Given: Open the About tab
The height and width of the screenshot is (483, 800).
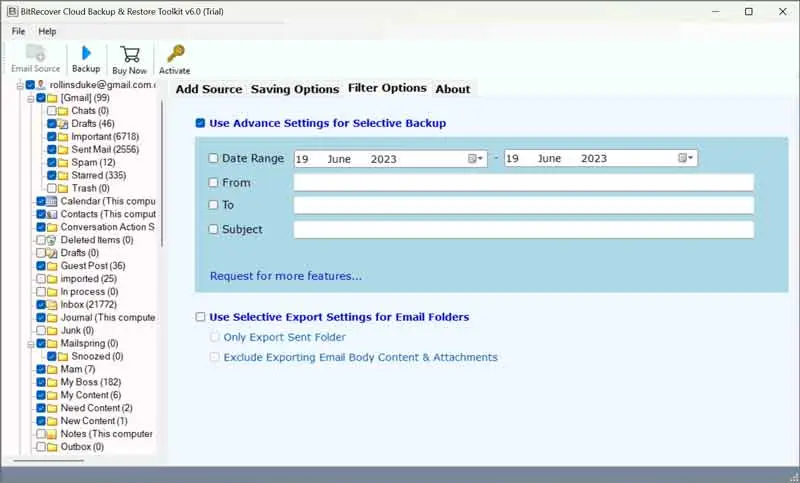Looking at the screenshot, I should (x=452, y=89).
